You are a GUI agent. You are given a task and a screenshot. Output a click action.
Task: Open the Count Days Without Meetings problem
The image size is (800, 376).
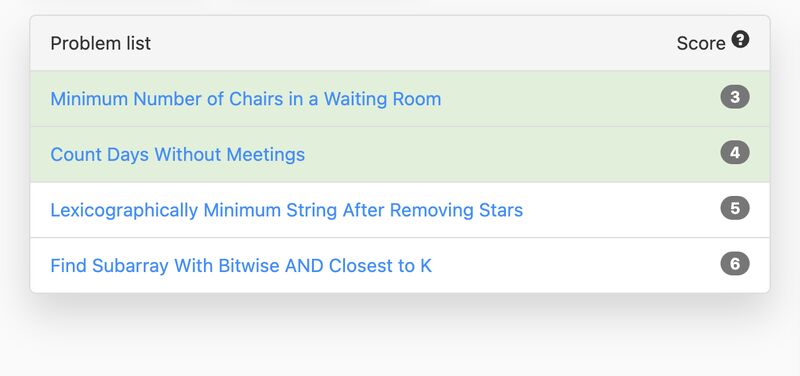(x=178, y=154)
